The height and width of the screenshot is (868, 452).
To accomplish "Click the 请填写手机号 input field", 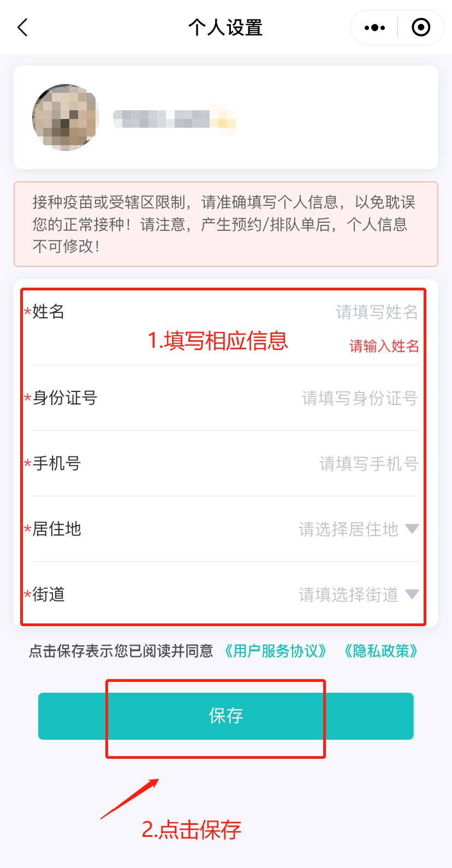I will [368, 463].
